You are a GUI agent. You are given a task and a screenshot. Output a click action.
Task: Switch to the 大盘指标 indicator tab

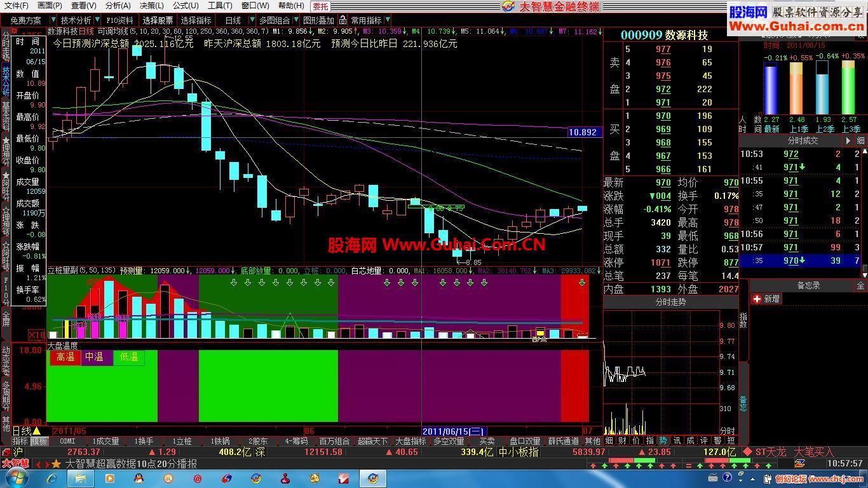(x=410, y=441)
